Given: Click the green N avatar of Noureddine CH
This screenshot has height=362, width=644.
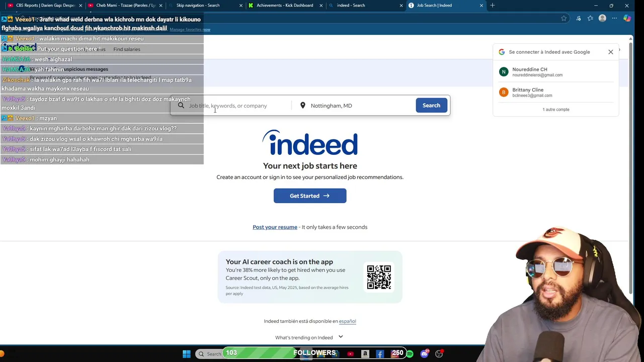Looking at the screenshot, I should 504,72.
